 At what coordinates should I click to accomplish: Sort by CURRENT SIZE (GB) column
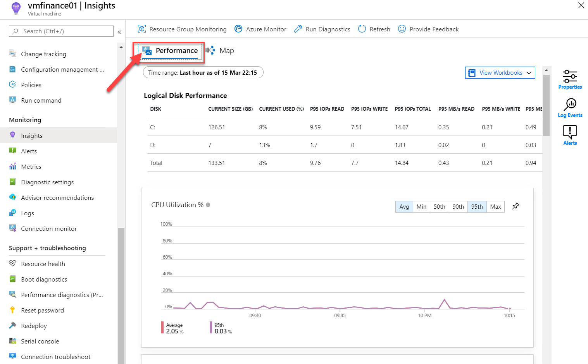231,109
